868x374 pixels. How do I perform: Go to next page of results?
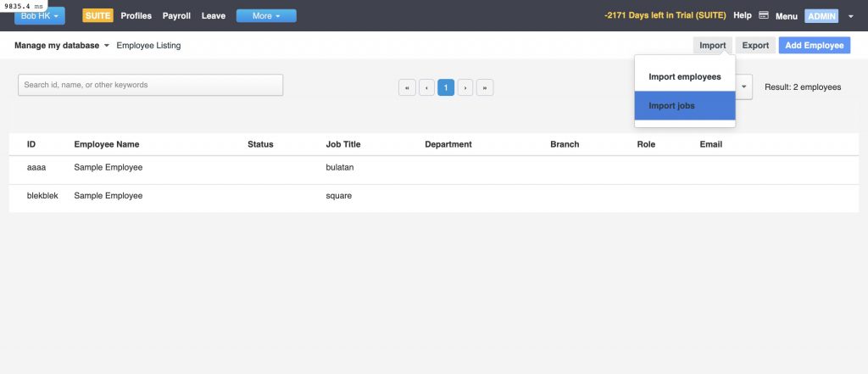click(x=465, y=87)
